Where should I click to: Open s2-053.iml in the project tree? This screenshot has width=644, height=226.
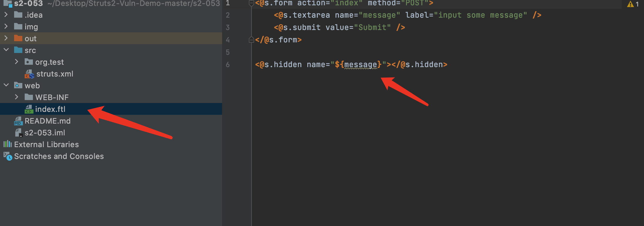[x=111, y=132]
